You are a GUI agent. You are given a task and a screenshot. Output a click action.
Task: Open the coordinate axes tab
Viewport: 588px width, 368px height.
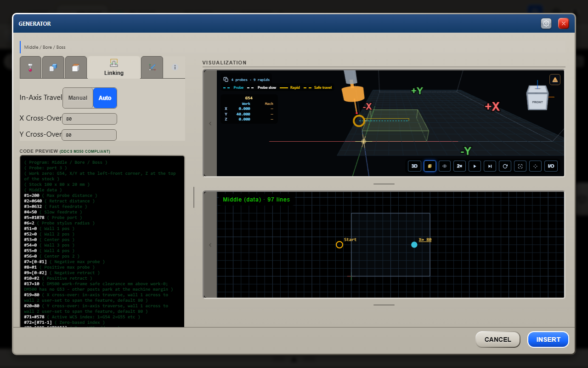(152, 67)
